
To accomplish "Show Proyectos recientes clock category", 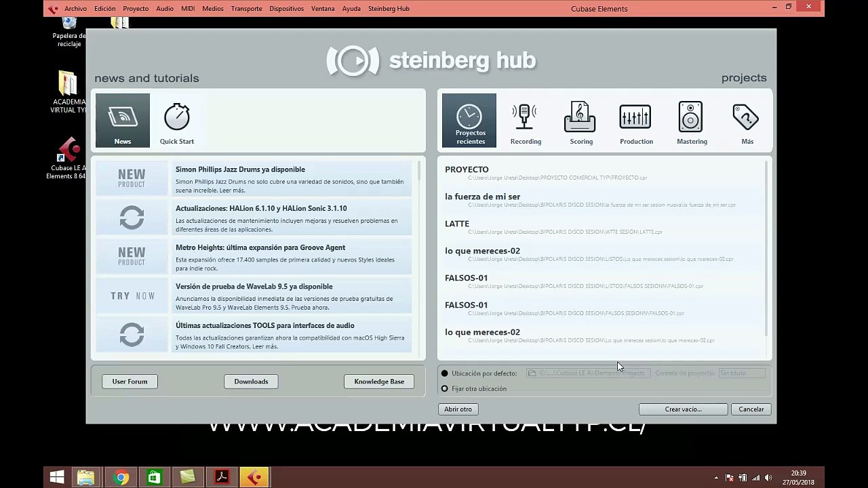I will tap(469, 121).
